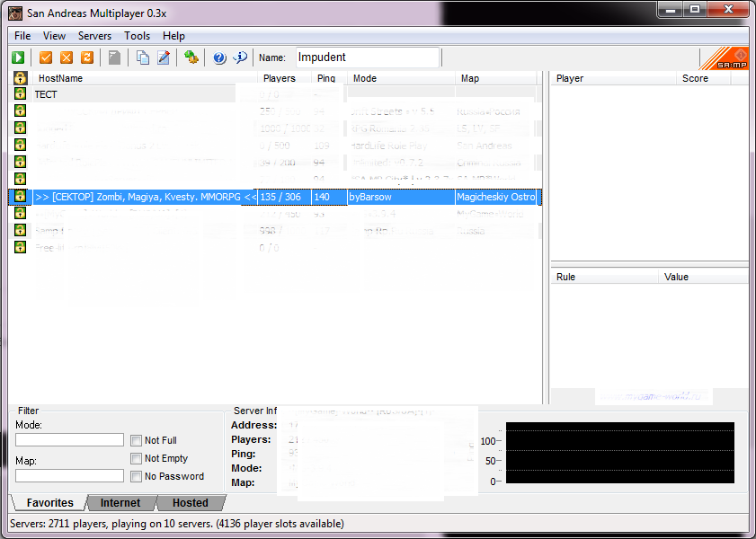Click the Map filter text box
The width and height of the screenshot is (756, 539).
click(x=69, y=476)
